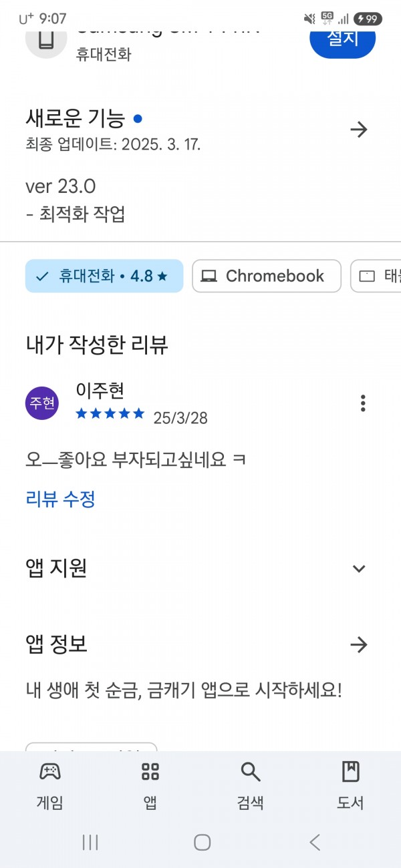
Task: Tap Android home navigation button
Action: (203, 843)
